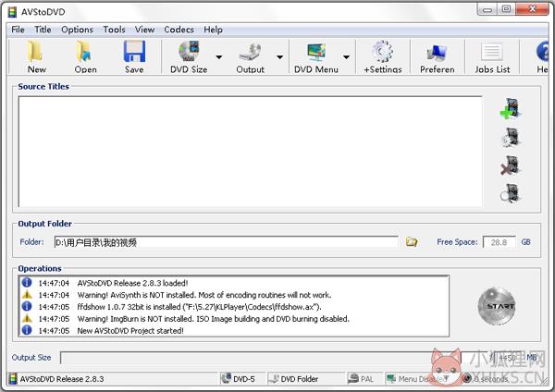Image resolution: width=555 pixels, height=392 pixels.
Task: Open a project with the Open icon
Action: click(x=85, y=52)
